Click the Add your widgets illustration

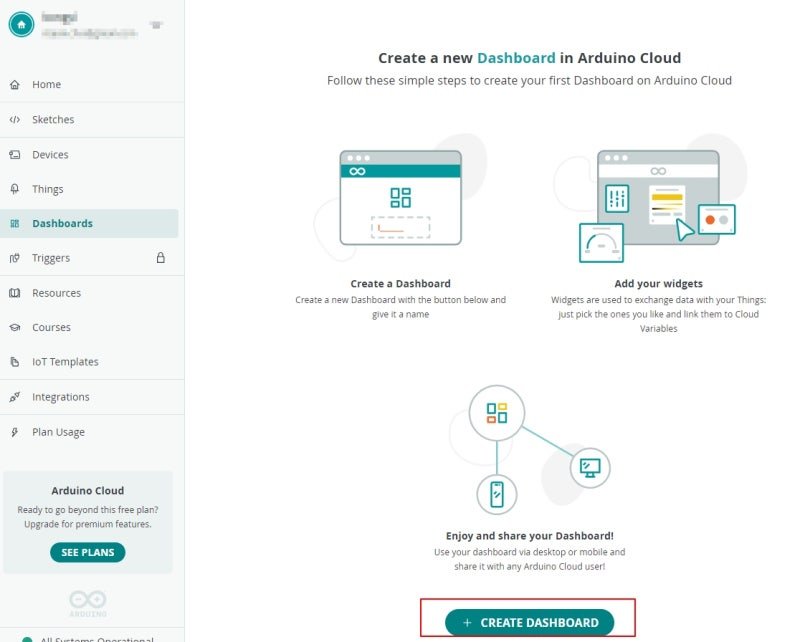[x=658, y=199]
